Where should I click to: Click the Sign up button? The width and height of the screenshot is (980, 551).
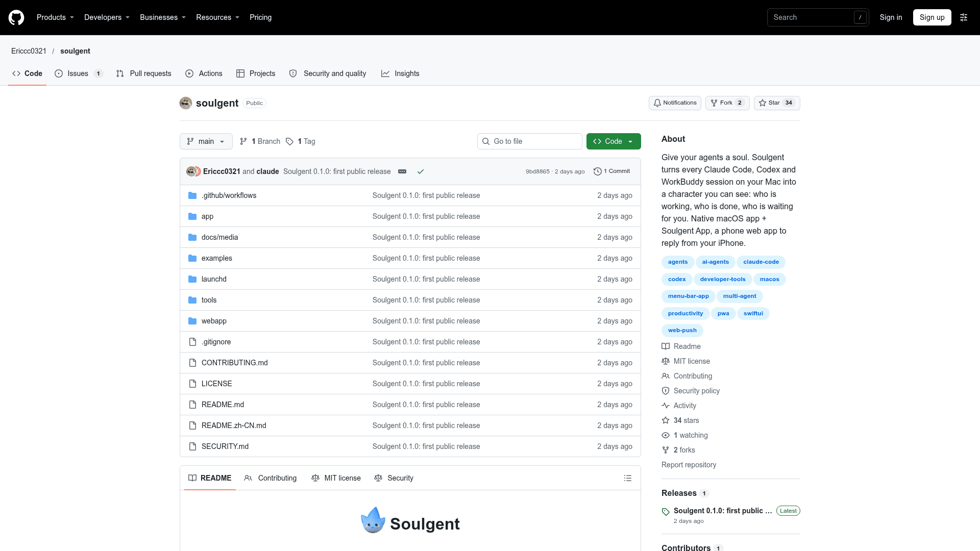point(932,17)
